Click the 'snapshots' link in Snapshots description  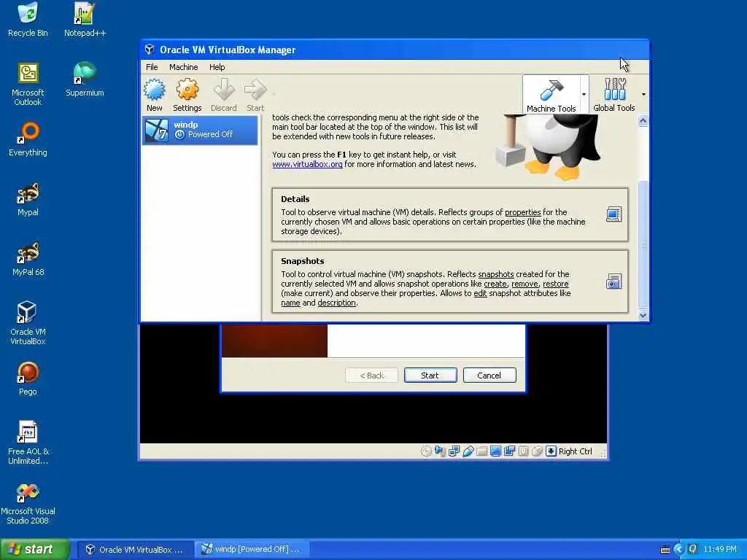(496, 274)
